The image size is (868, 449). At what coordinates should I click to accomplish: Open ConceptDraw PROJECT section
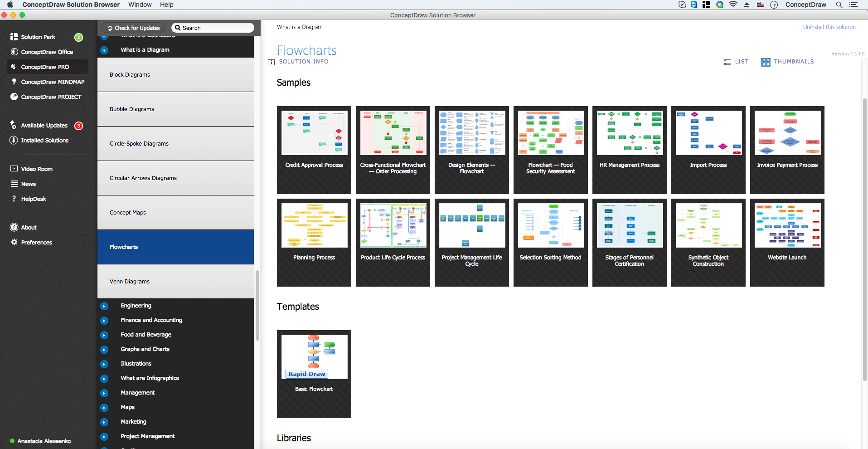51,97
